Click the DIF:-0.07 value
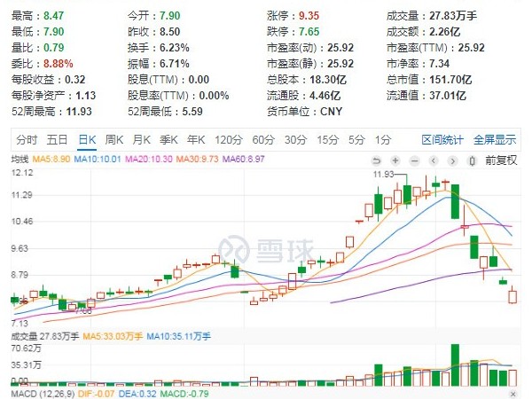Image resolution: width=532 pixels, height=399 pixels. [x=96, y=394]
